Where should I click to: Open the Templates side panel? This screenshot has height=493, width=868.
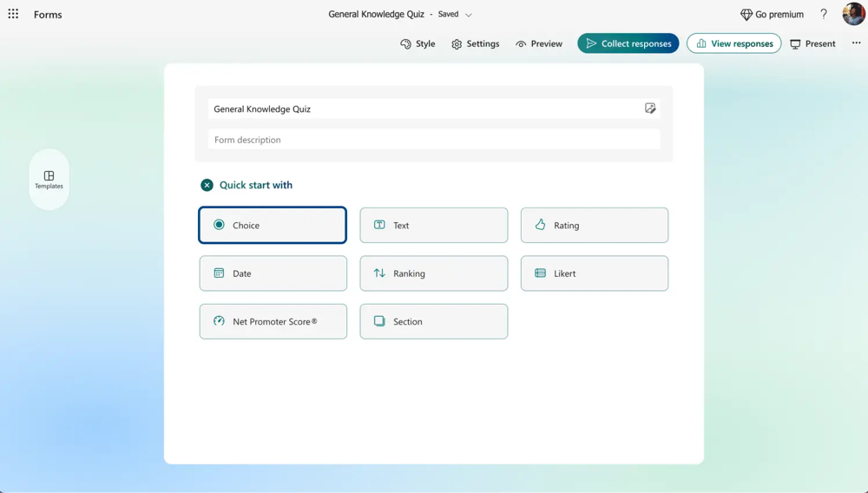tap(49, 179)
